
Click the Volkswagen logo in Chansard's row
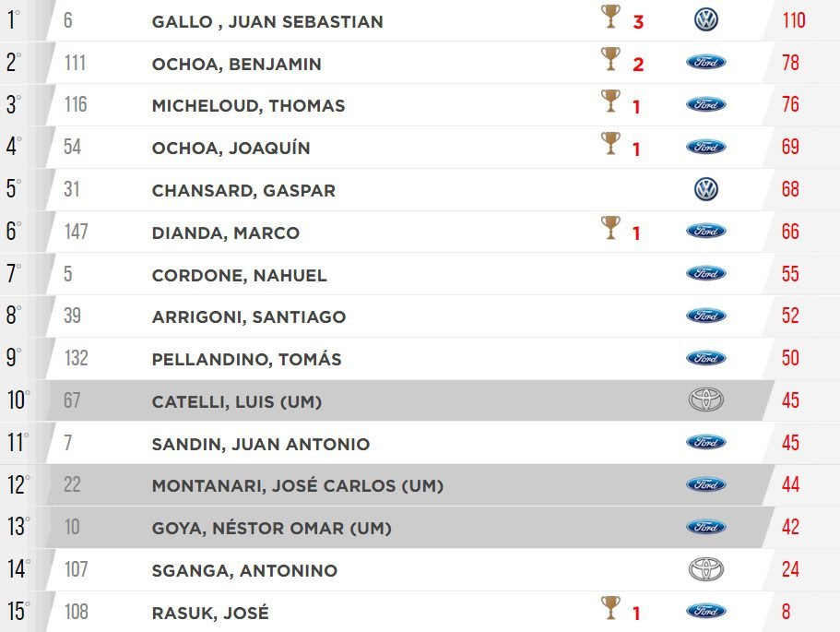click(705, 189)
